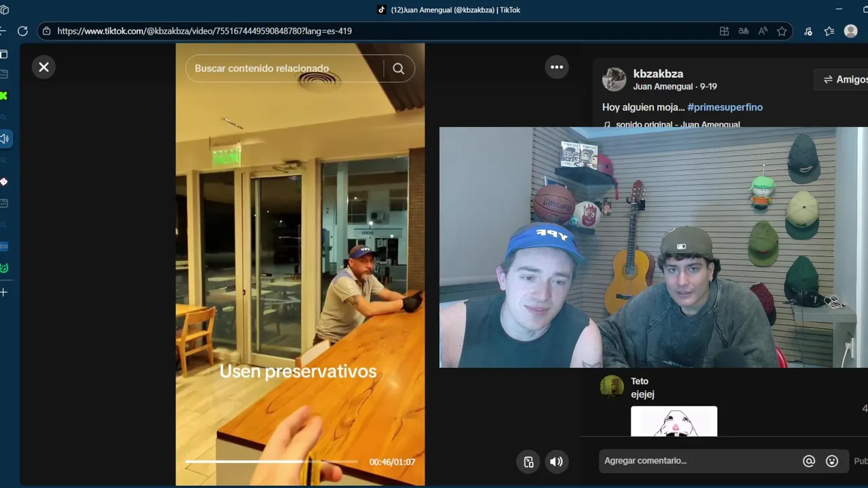Click the 'ejejej' comment text
This screenshot has width=868, height=488.
642,394
